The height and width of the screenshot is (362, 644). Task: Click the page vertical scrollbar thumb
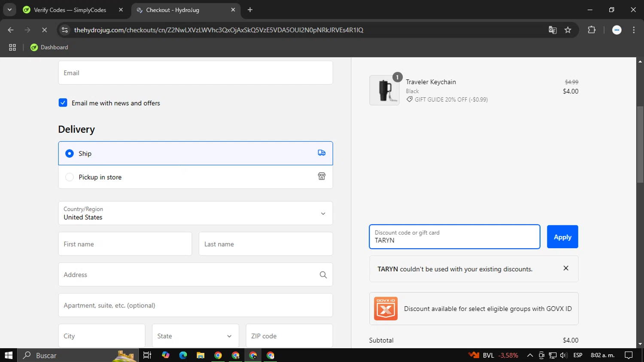coord(640,144)
